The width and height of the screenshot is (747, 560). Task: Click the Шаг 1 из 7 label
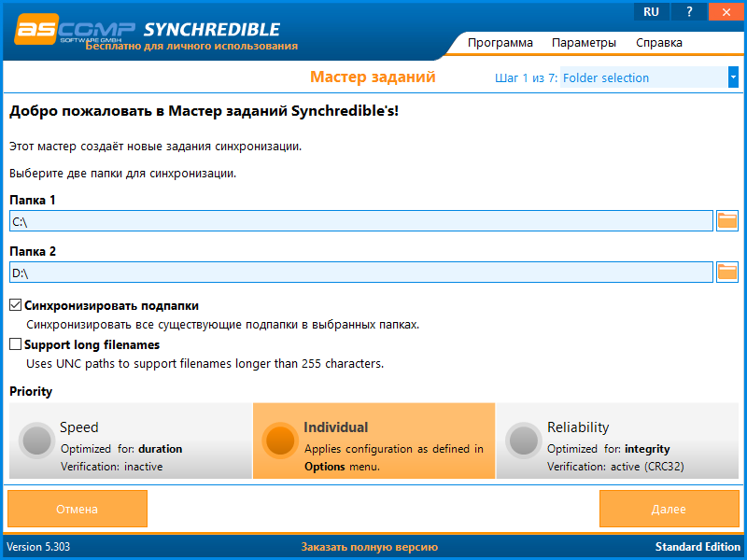(526, 77)
